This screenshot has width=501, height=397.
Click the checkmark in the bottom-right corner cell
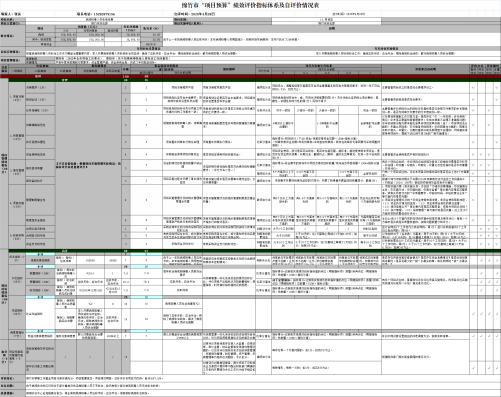(x=497, y=368)
